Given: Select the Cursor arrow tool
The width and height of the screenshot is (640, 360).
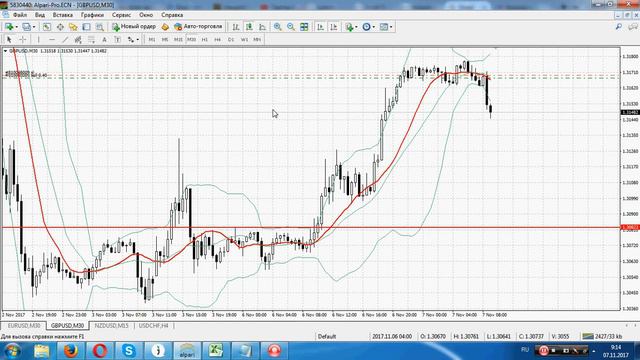Looking at the screenshot, I should pyautogui.click(x=9, y=40).
